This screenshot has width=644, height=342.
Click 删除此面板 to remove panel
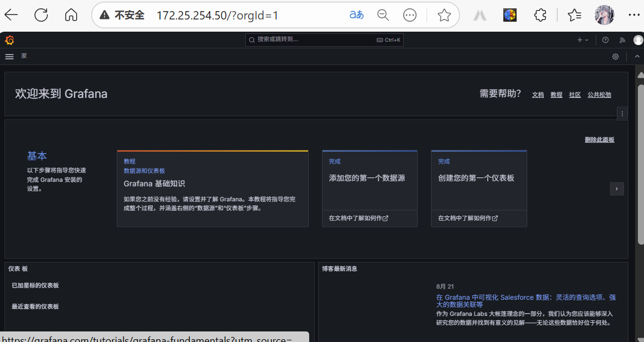(x=600, y=140)
